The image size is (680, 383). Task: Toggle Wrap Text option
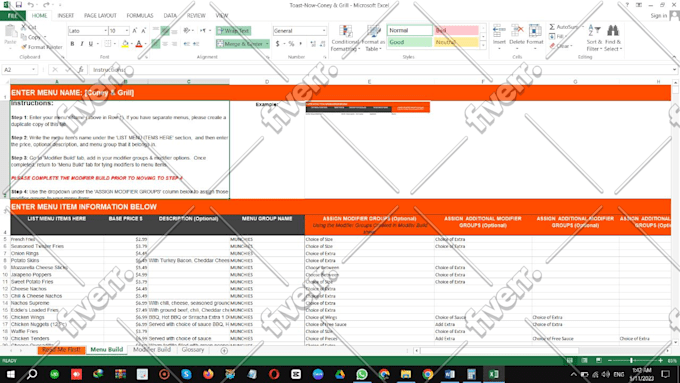click(233, 31)
